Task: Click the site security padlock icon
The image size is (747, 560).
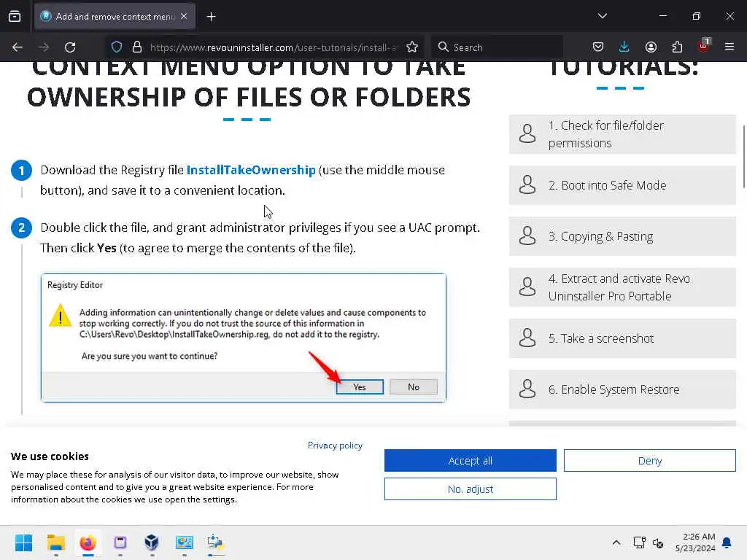Action: [136, 47]
